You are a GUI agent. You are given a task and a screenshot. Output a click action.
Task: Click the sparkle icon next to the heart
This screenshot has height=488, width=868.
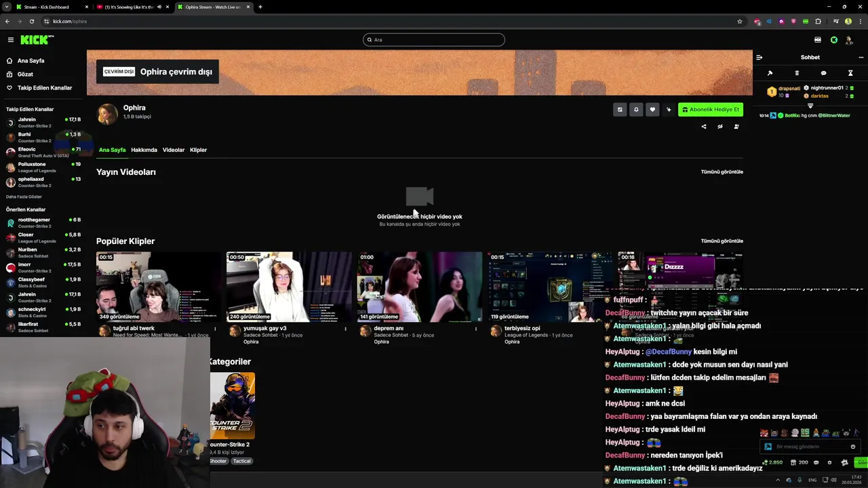669,110
